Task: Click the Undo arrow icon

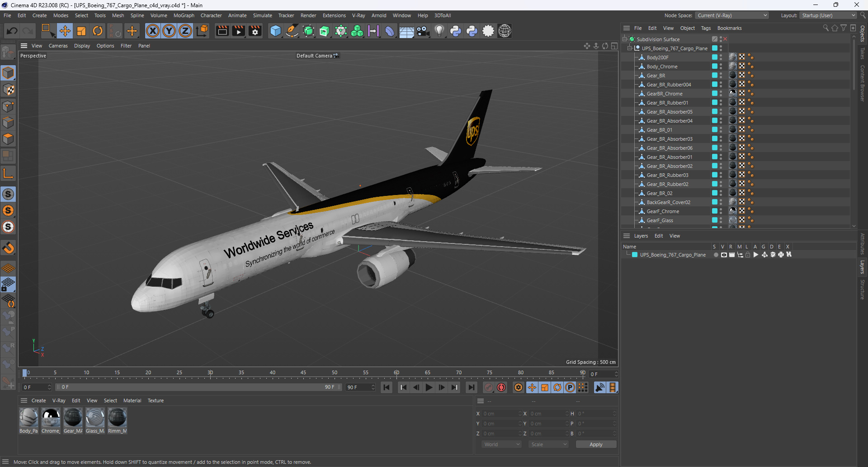Action: (12, 31)
